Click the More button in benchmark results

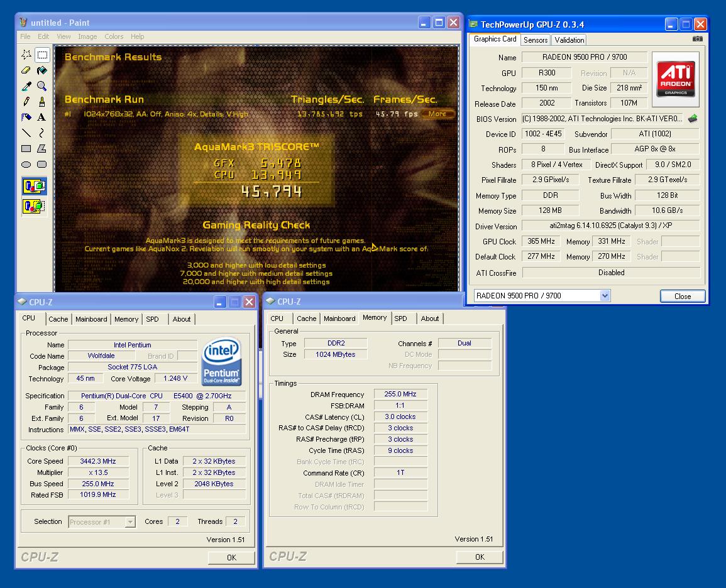click(x=437, y=114)
